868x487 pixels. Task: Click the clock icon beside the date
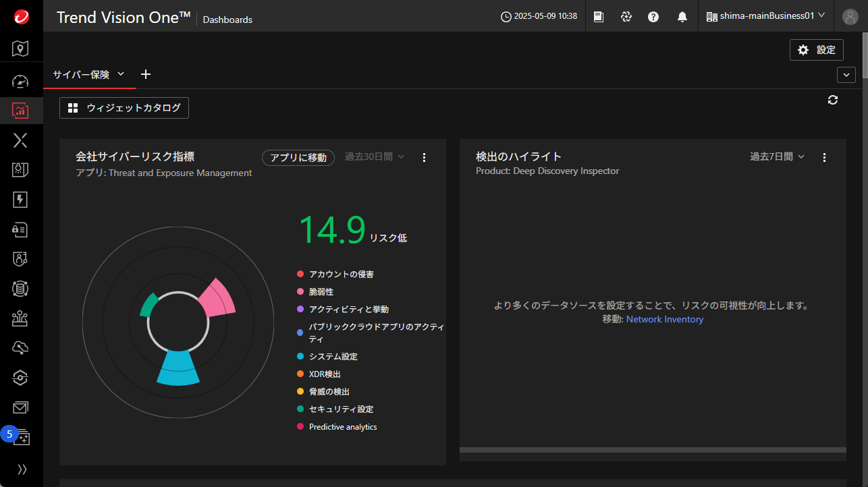506,16
